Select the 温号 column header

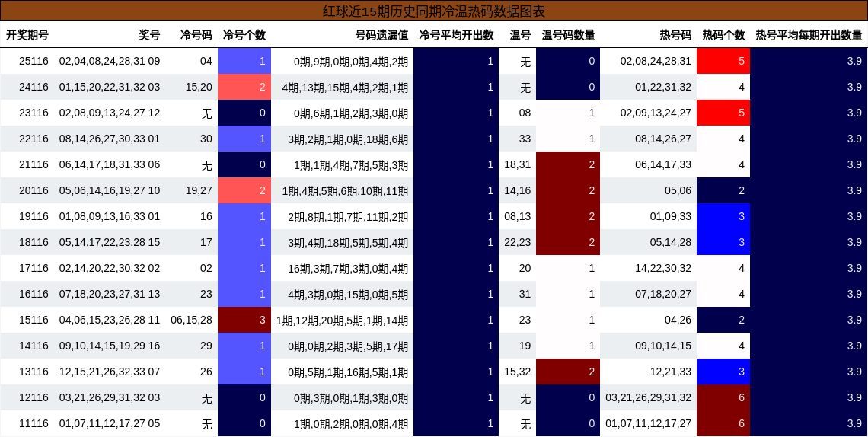click(520, 36)
